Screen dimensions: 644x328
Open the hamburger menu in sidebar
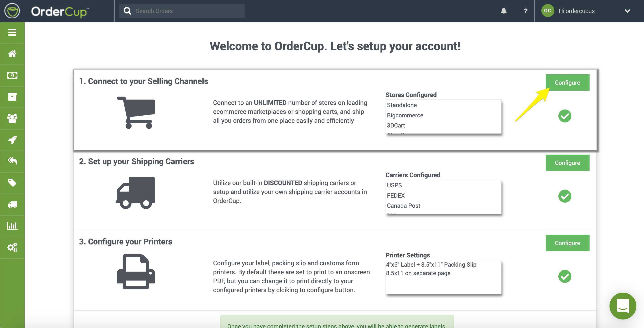click(x=12, y=32)
